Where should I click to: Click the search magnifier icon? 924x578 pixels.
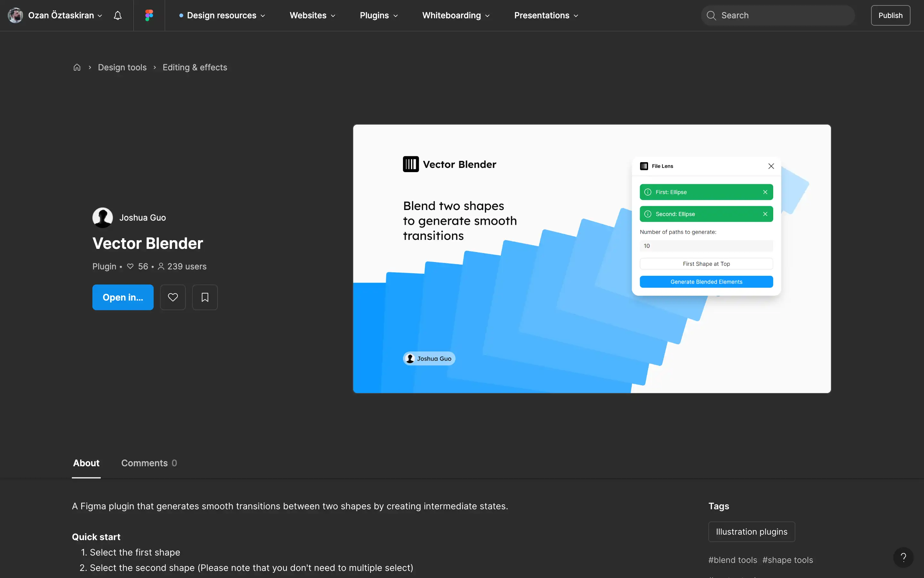711,15
